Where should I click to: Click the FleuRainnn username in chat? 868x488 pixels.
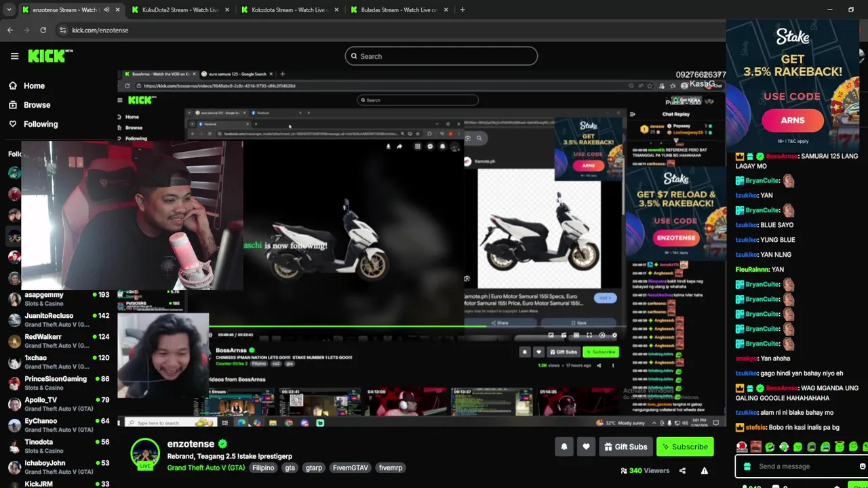[x=752, y=269]
